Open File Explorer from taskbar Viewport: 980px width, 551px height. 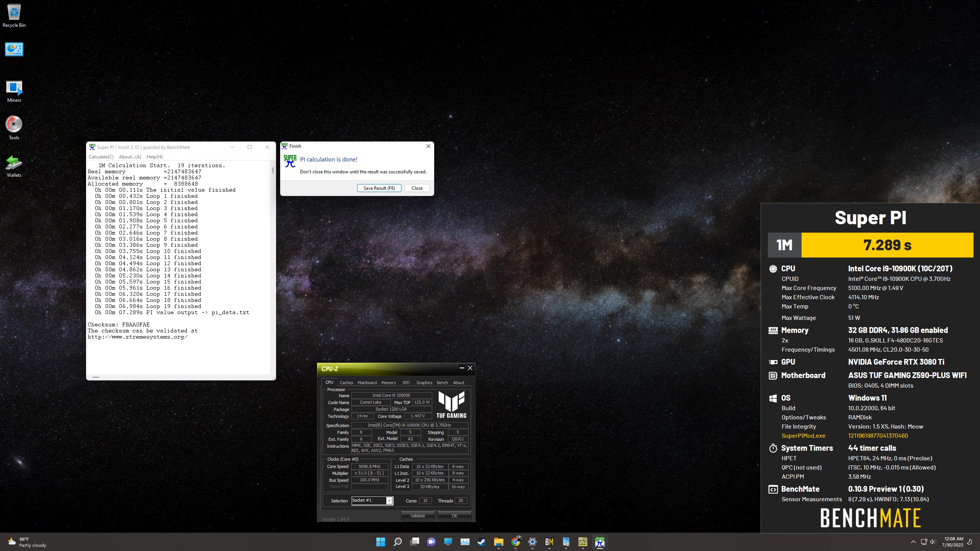[x=498, y=542]
